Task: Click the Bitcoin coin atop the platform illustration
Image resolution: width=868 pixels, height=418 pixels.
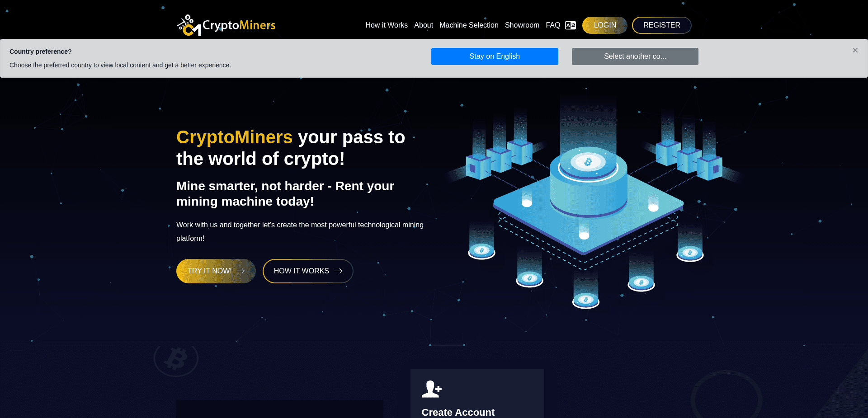Action: point(588,161)
